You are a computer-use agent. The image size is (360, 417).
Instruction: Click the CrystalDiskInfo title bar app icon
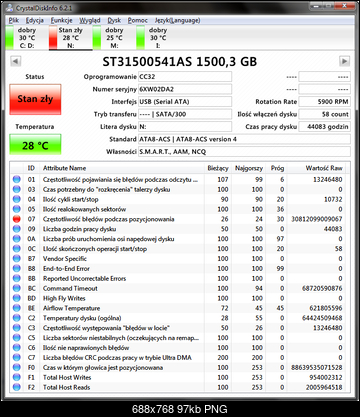(x=10, y=8)
